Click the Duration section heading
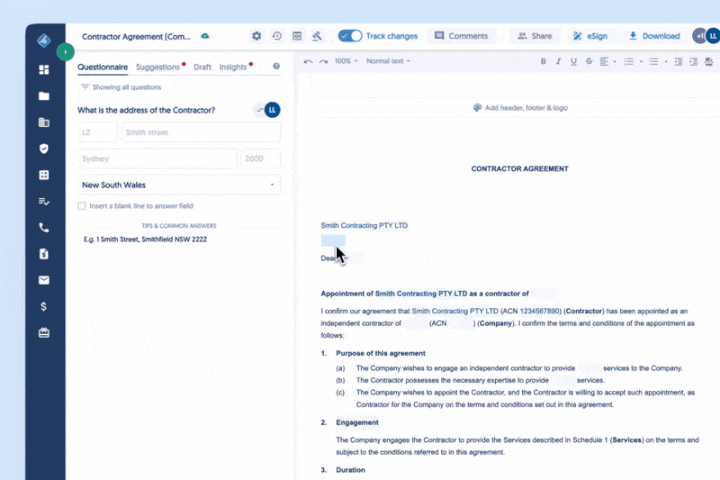 point(350,470)
